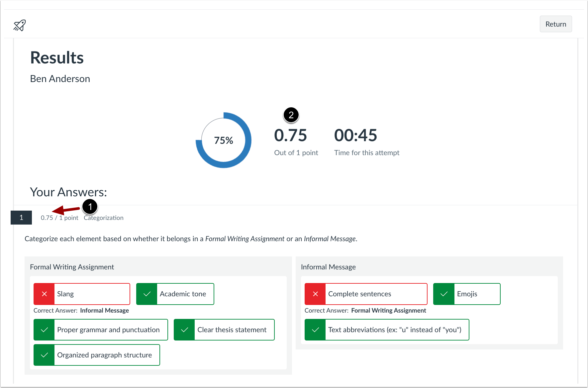Select the Formal Writing Assignment section heading
The height and width of the screenshot is (388, 588).
click(72, 267)
